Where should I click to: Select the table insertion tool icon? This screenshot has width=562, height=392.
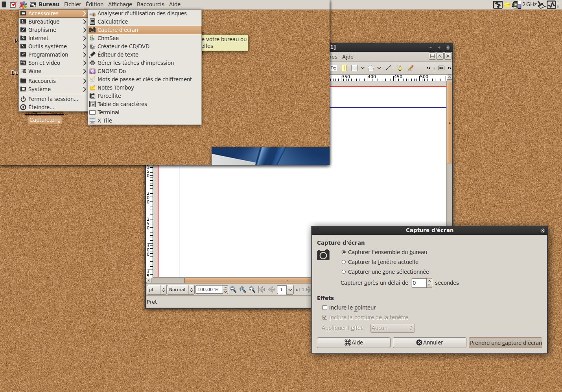344,68
